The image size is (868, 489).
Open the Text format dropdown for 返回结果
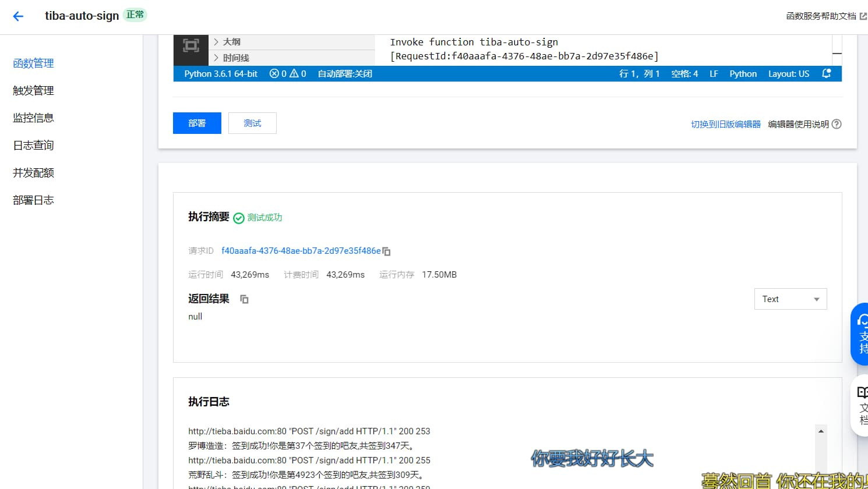click(790, 299)
